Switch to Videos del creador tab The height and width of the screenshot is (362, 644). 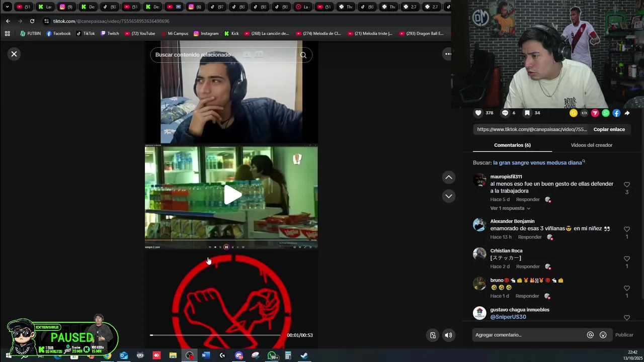[x=591, y=145]
